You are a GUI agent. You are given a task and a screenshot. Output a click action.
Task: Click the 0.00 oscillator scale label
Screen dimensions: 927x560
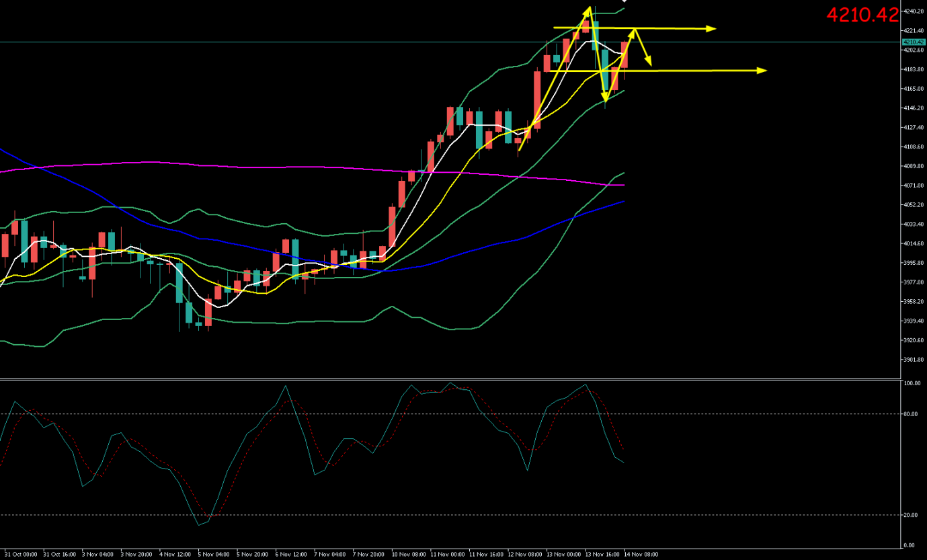click(910, 545)
